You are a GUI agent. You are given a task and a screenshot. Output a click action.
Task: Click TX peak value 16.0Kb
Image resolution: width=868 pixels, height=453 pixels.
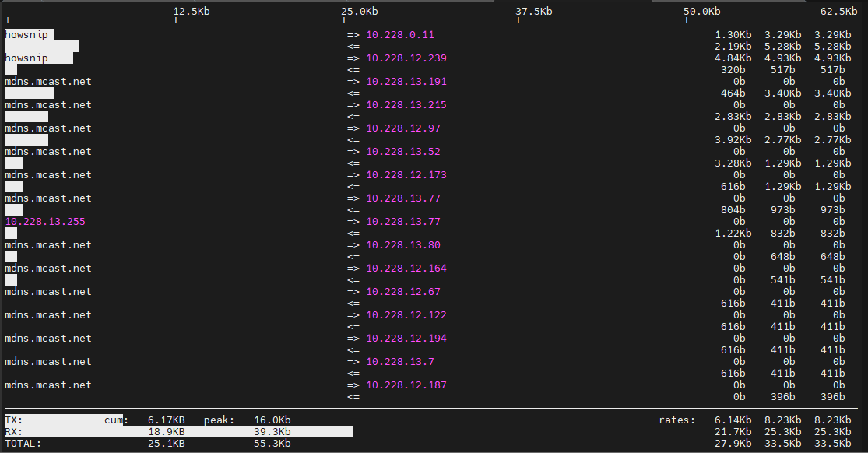coord(272,420)
